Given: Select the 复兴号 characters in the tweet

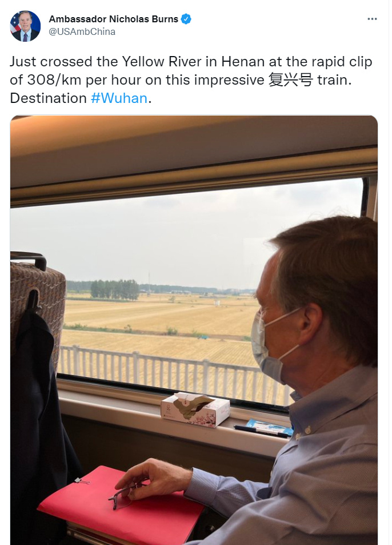Looking at the screenshot, I should click(290, 80).
